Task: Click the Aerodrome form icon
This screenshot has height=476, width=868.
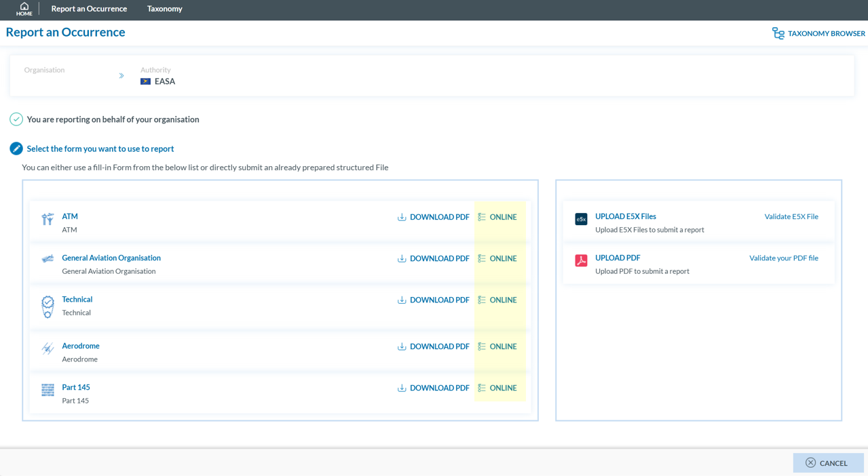Action: click(48, 349)
